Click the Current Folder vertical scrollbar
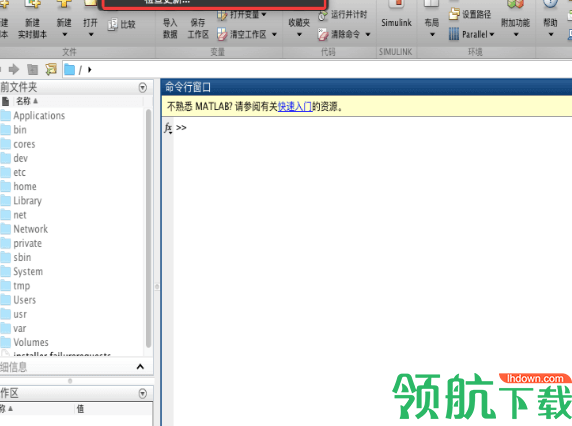 point(148,228)
